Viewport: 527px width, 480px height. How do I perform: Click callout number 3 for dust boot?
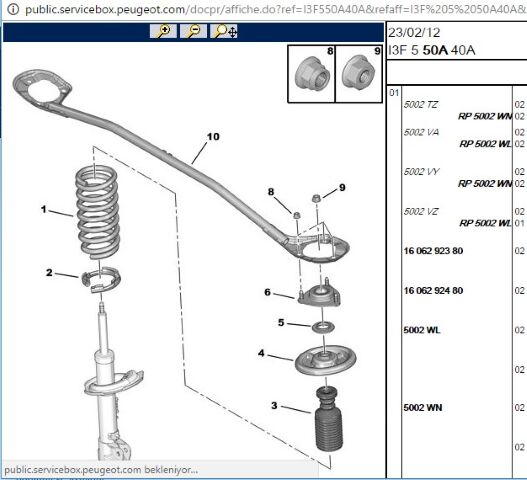pyautogui.click(x=274, y=406)
